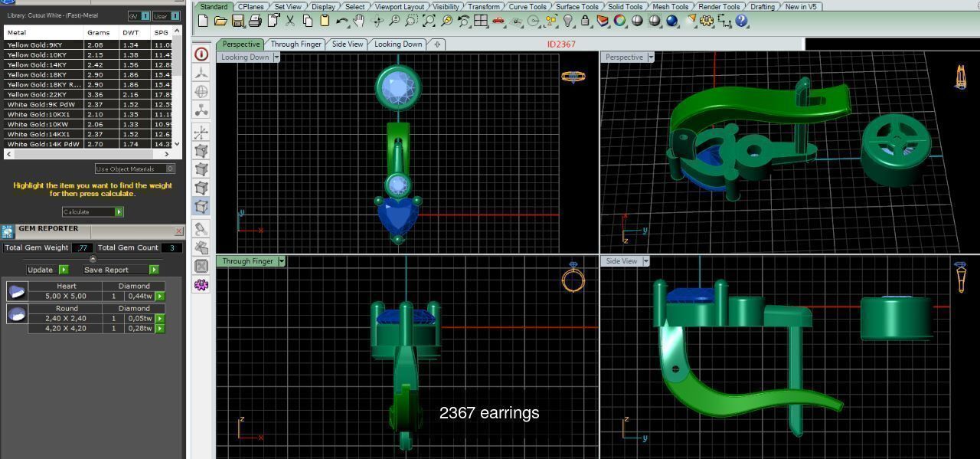Click the Zoom Extents icon

pyautogui.click(x=430, y=21)
